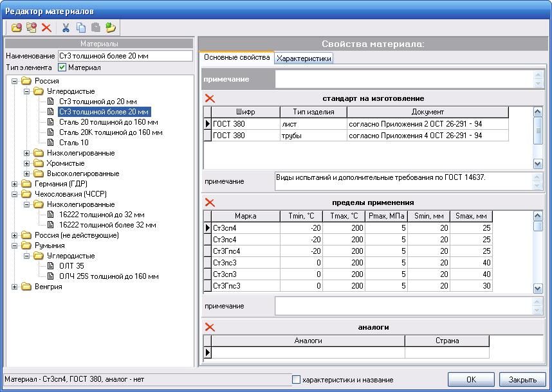Click the 'Pmax, МПа' column header
552x392 pixels.
pyautogui.click(x=386, y=216)
